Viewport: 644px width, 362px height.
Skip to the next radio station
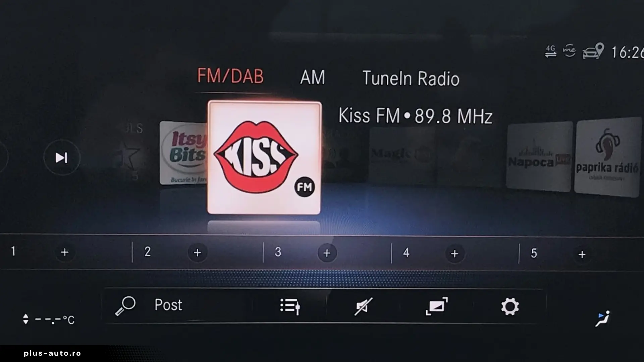pos(62,158)
